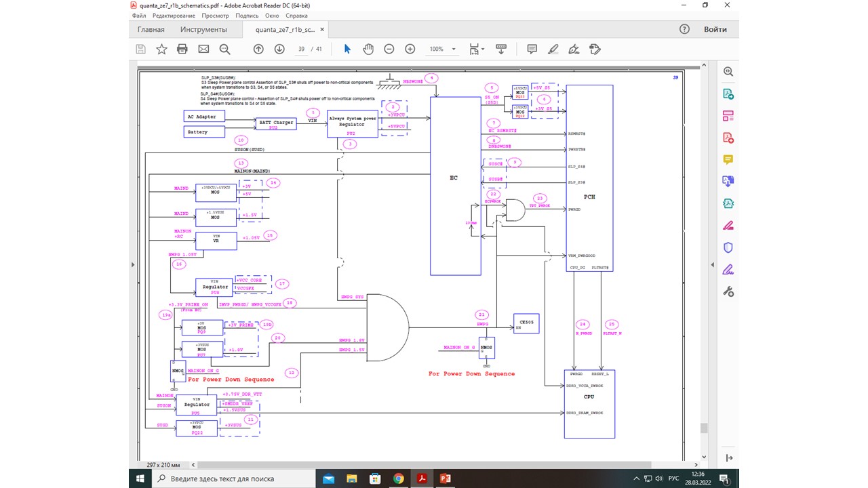The height and width of the screenshot is (488, 868).
Task: Click the scrolling mode keyboard icon
Action: pos(501,49)
